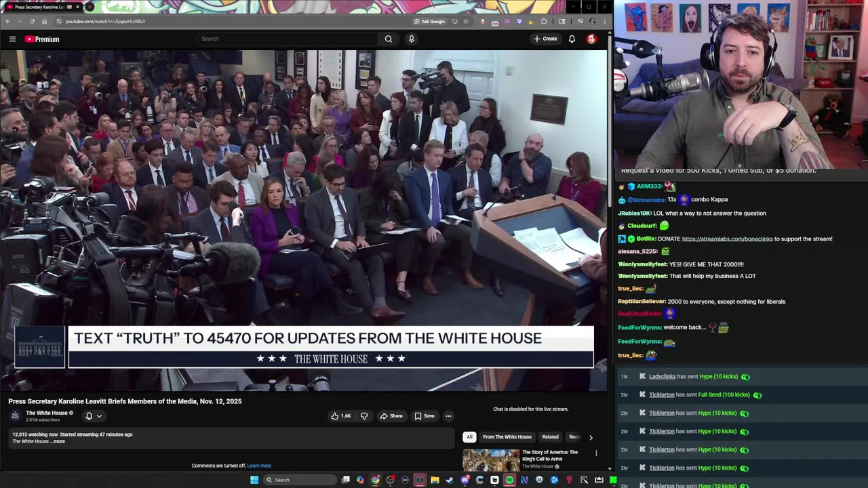Open Windows Start button

tap(254, 480)
